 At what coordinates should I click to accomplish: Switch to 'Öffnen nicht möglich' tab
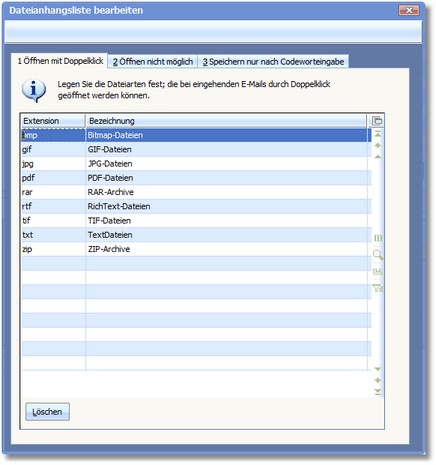[x=153, y=62]
